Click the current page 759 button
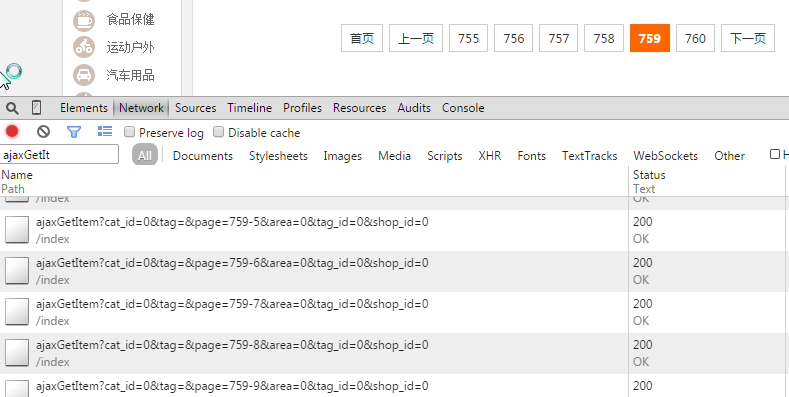 pyautogui.click(x=650, y=38)
